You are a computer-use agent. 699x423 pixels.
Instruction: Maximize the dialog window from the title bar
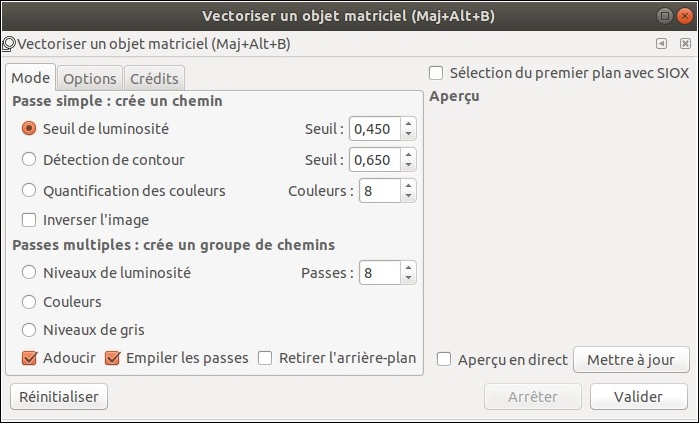coord(665,16)
